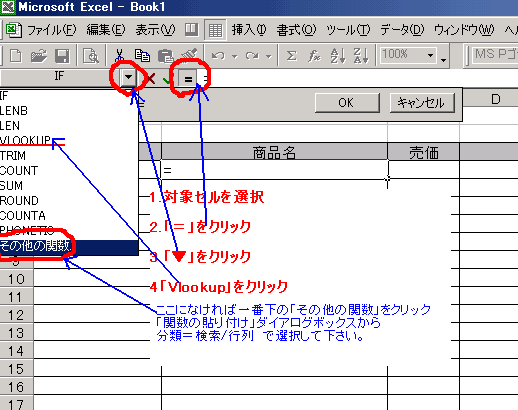
Task: Select the row 13 header
Action: (17, 333)
